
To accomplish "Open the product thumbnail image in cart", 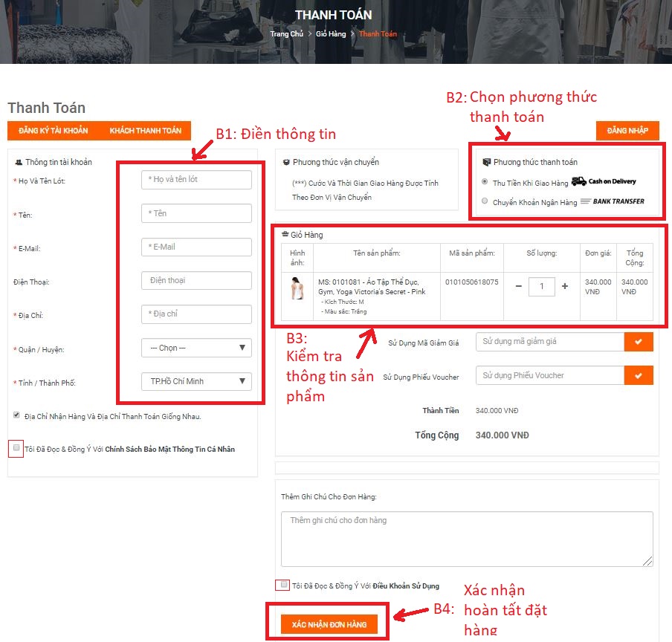I will coord(298,288).
